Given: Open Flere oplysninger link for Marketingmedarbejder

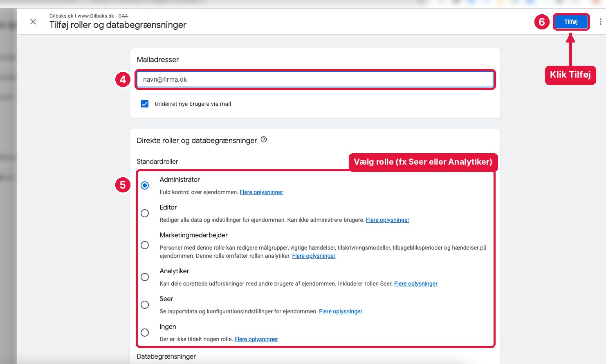Looking at the screenshot, I should pyautogui.click(x=314, y=256).
